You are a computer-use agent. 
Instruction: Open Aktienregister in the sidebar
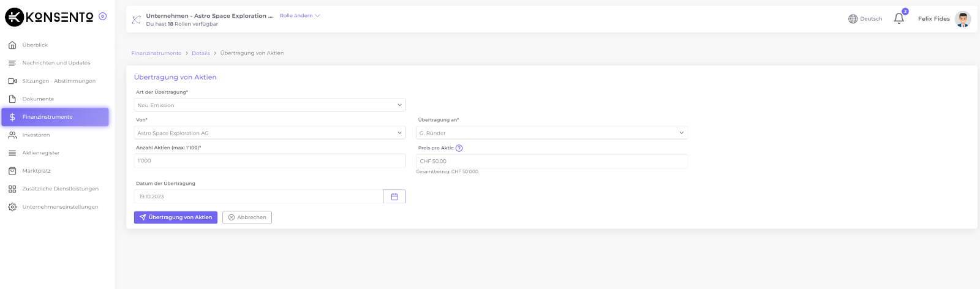[x=40, y=153]
